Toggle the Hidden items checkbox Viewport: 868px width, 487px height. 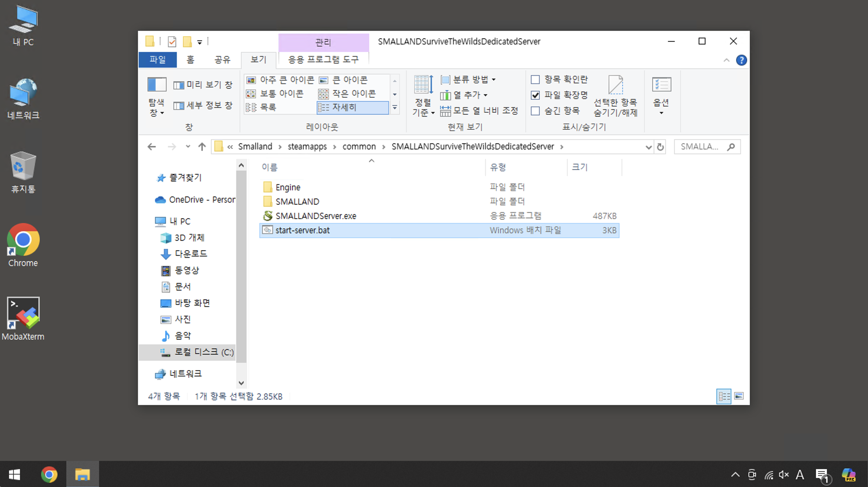535,111
